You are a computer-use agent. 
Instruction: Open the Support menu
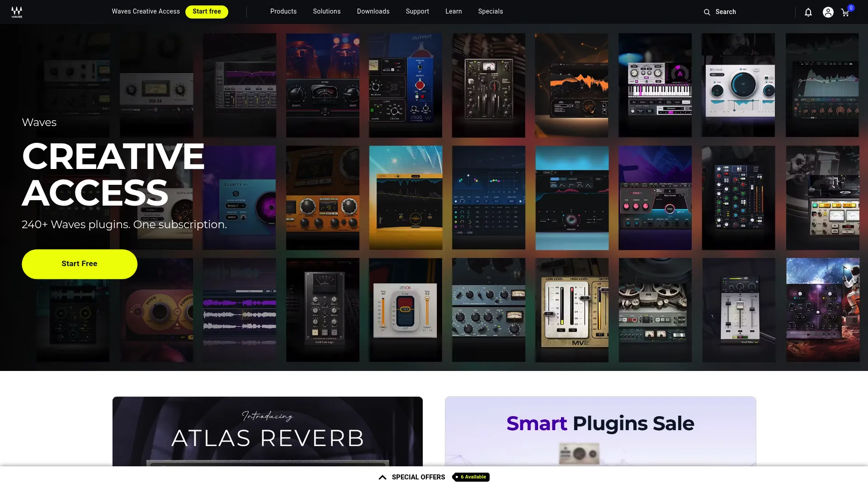tap(417, 11)
